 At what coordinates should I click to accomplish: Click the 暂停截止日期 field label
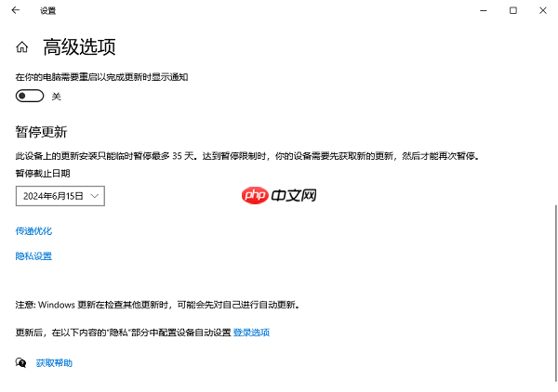pos(42,174)
